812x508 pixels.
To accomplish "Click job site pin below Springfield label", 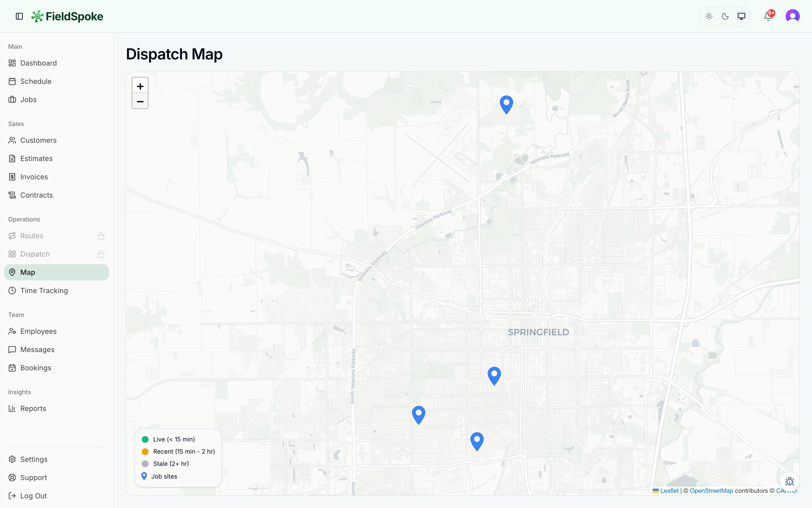I will [494, 376].
